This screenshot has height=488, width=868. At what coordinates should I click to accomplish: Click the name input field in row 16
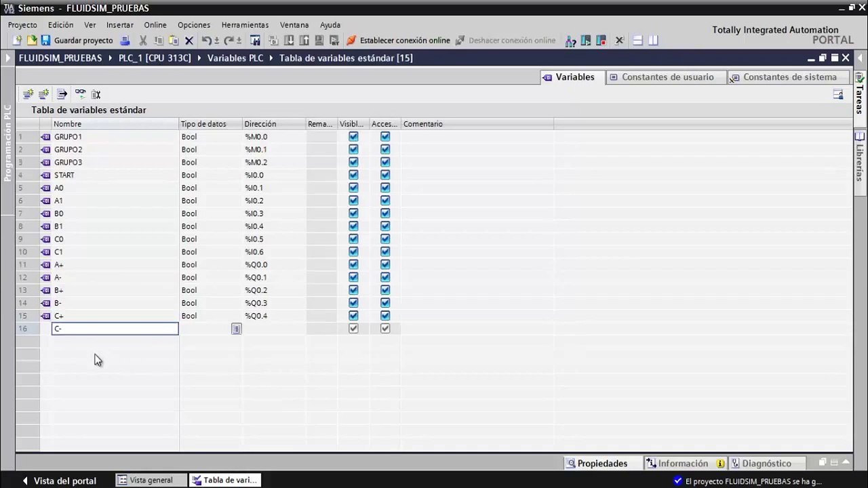coord(115,329)
